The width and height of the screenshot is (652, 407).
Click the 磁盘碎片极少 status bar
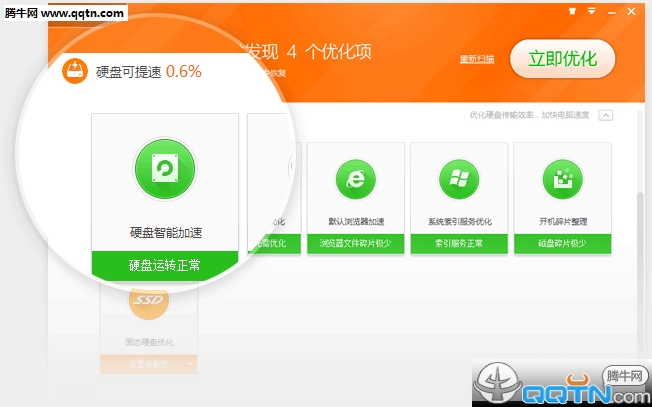(563, 244)
